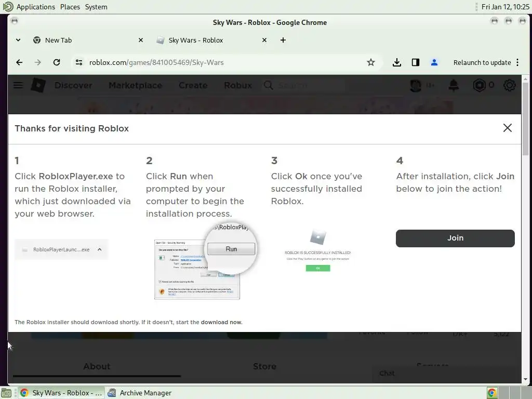Open Chrome three-dot menu
This screenshot has height=399, width=532.
pyautogui.click(x=517, y=62)
